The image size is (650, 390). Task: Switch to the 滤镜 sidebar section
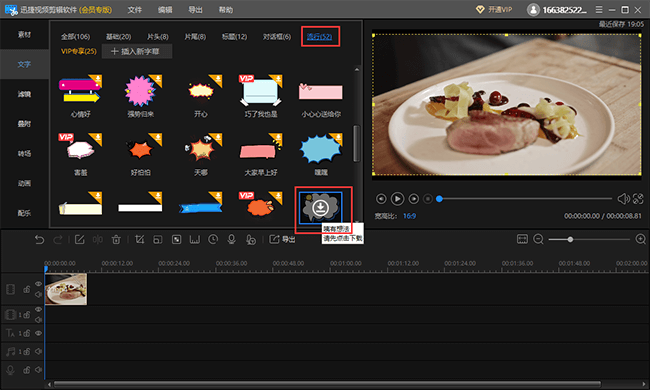[24, 94]
